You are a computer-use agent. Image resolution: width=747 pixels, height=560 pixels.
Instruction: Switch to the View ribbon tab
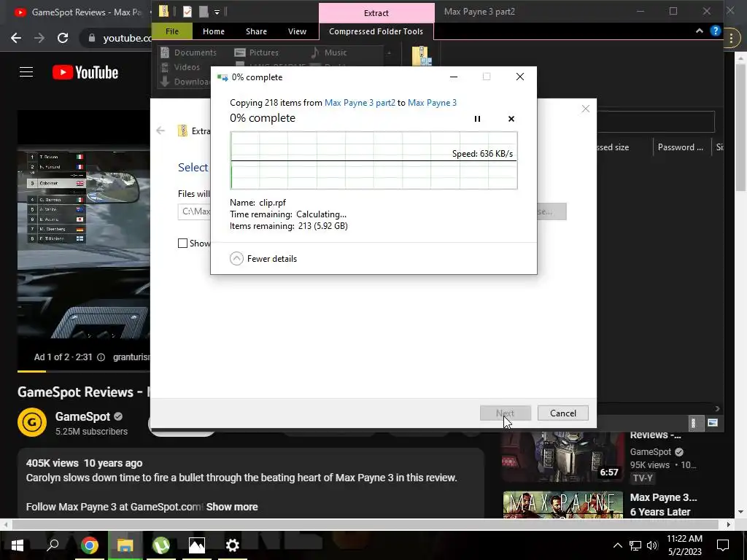coord(298,31)
